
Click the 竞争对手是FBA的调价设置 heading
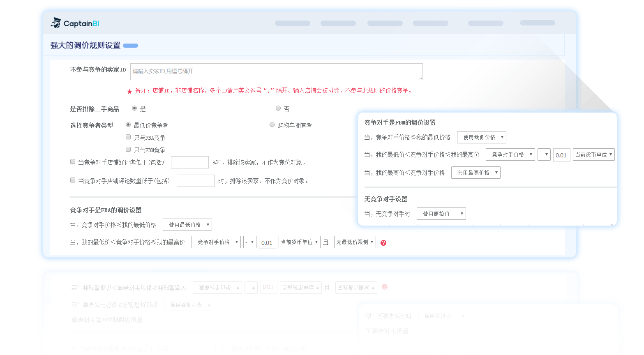tap(106, 210)
